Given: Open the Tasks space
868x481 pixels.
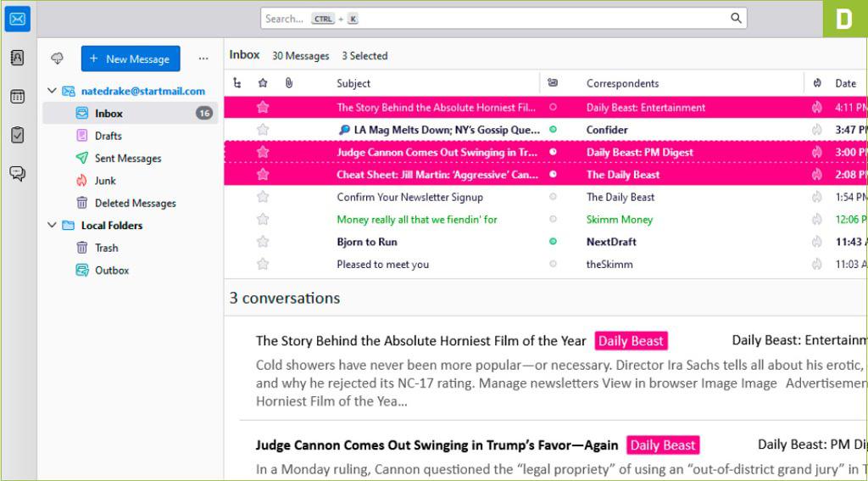Looking at the screenshot, I should point(17,135).
